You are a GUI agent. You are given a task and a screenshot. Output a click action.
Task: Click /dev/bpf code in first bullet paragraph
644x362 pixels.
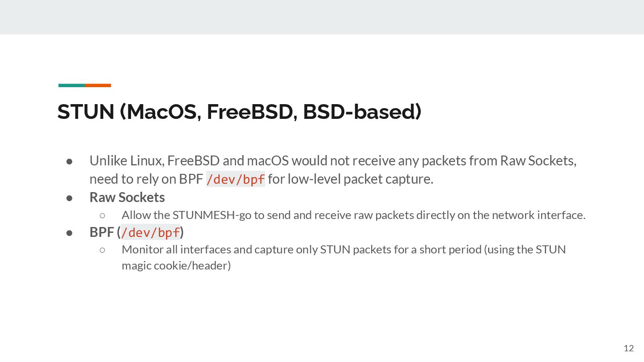235,180
